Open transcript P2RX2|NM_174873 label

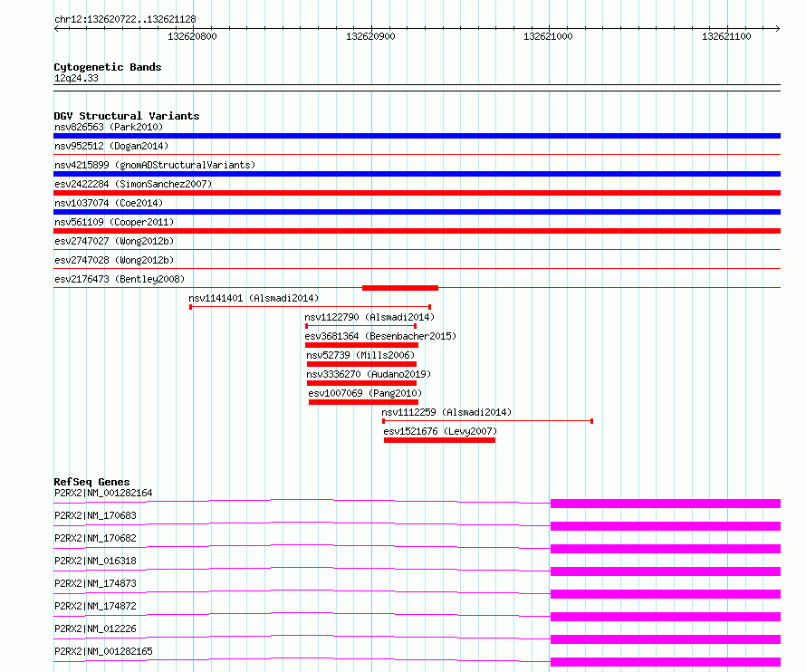pyautogui.click(x=95, y=583)
